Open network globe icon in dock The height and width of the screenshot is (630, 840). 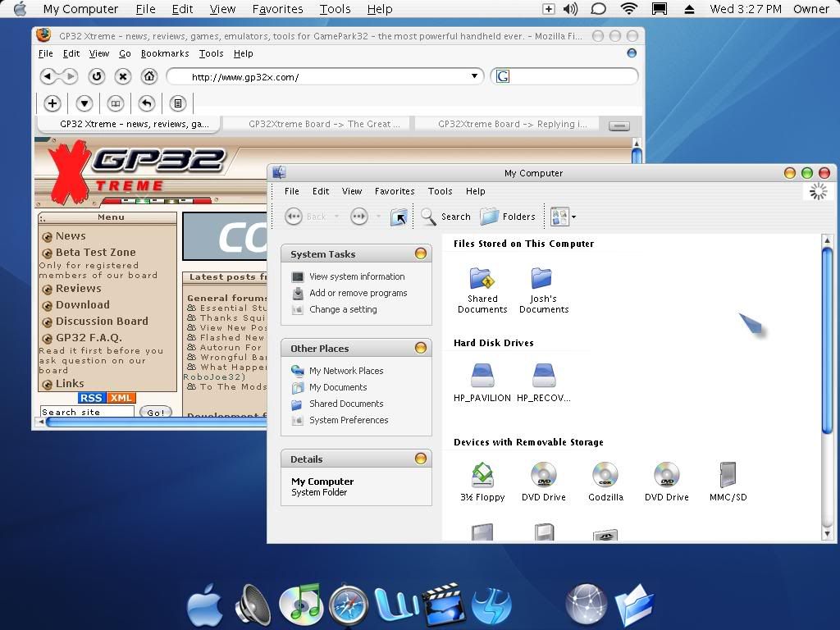pos(587,605)
